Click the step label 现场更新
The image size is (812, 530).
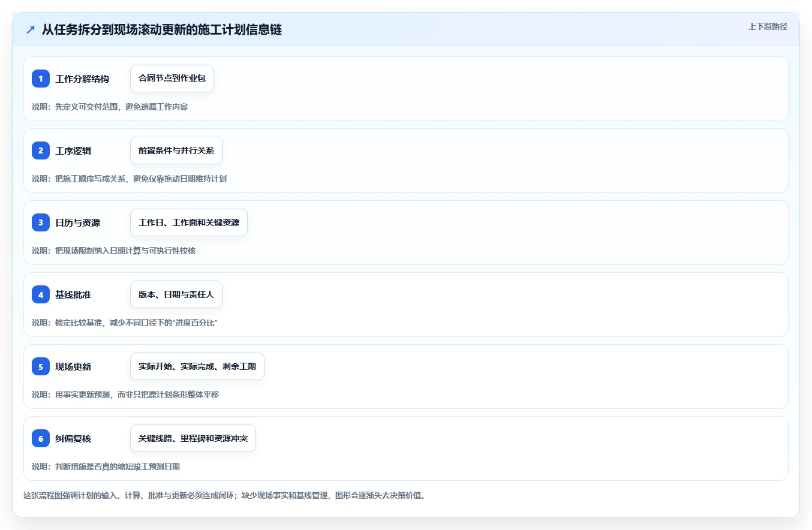coord(73,366)
